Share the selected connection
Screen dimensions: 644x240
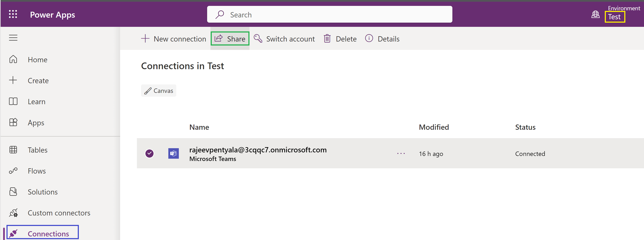coord(230,39)
